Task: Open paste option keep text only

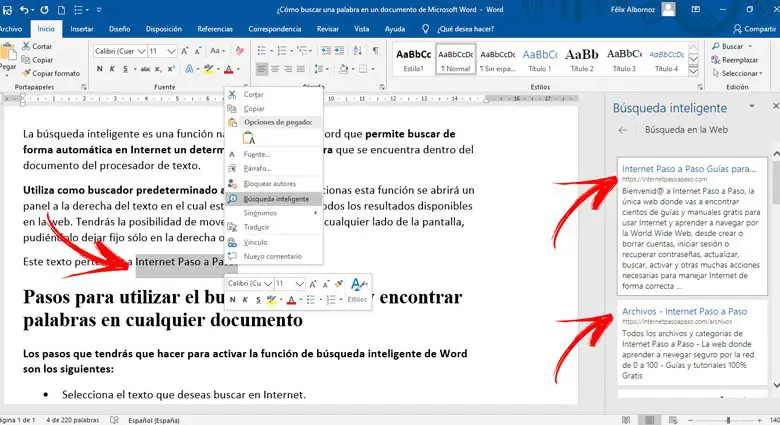Action: [249, 138]
